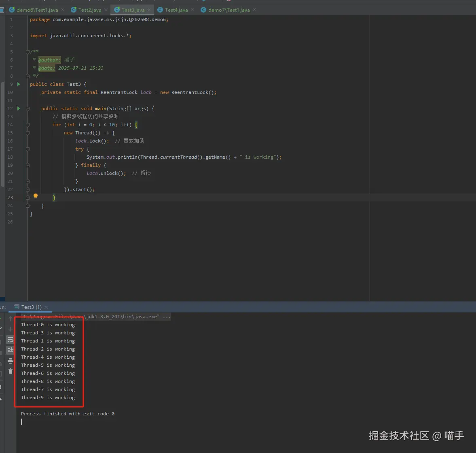Click line number 26 in the gutter
Image resolution: width=476 pixels, height=453 pixels.
(10, 222)
